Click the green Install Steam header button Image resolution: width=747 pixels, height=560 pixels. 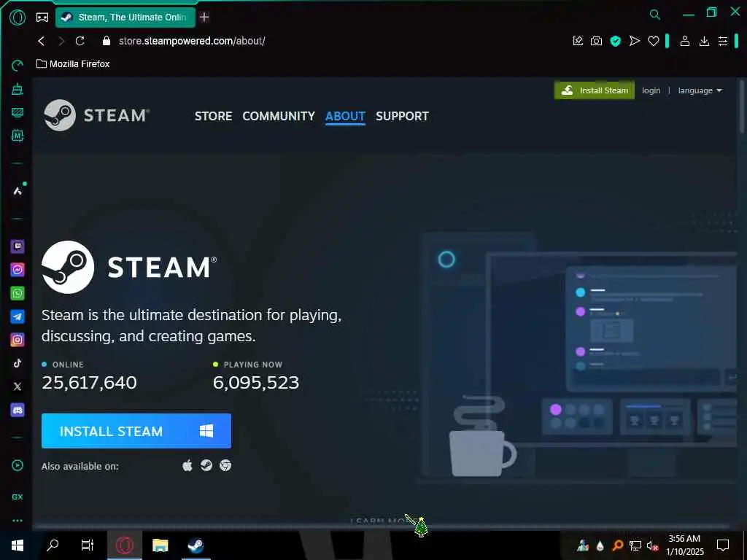[594, 90]
